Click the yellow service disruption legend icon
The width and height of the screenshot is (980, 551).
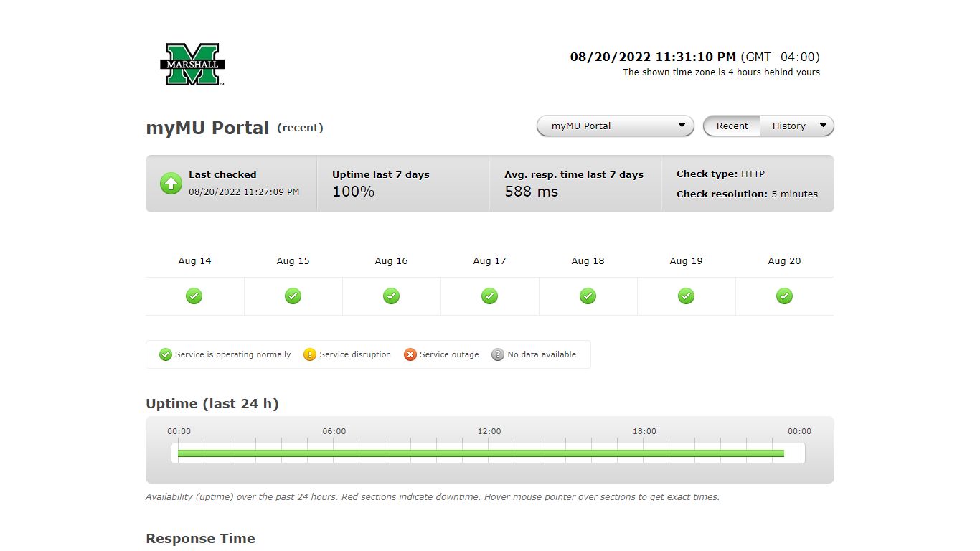(x=310, y=354)
